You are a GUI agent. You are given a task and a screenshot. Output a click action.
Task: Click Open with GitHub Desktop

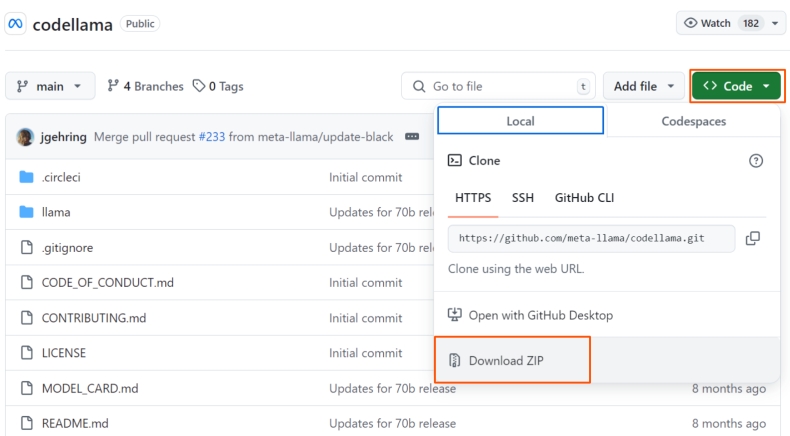tap(540, 315)
